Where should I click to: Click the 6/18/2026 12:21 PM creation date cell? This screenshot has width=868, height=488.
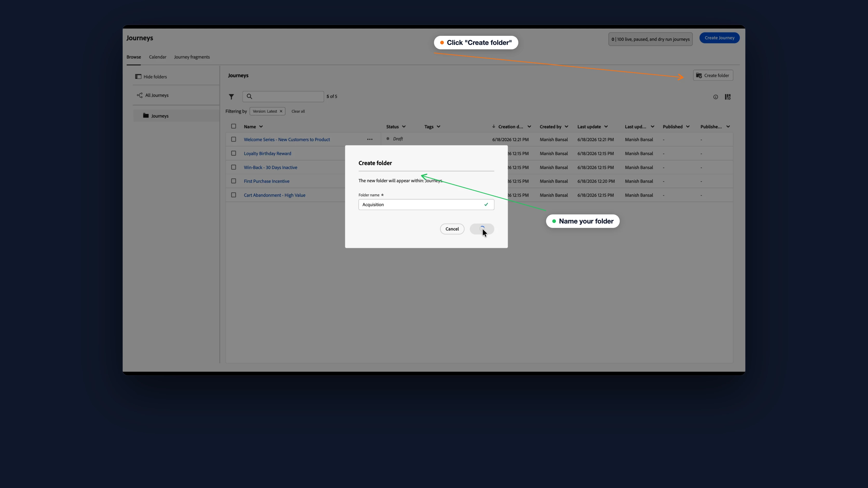510,140
